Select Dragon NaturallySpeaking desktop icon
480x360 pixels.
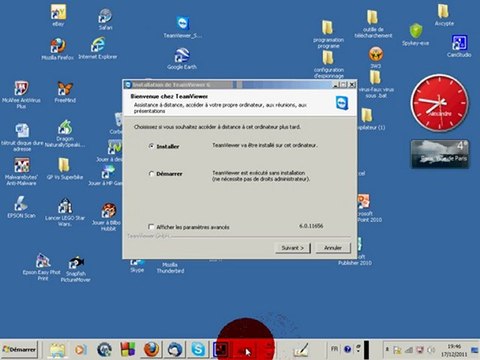coord(65,133)
